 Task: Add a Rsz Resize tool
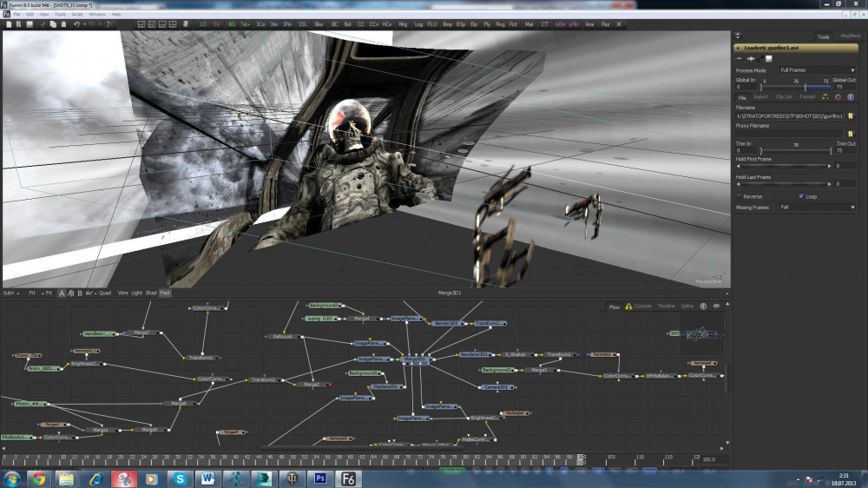click(606, 24)
